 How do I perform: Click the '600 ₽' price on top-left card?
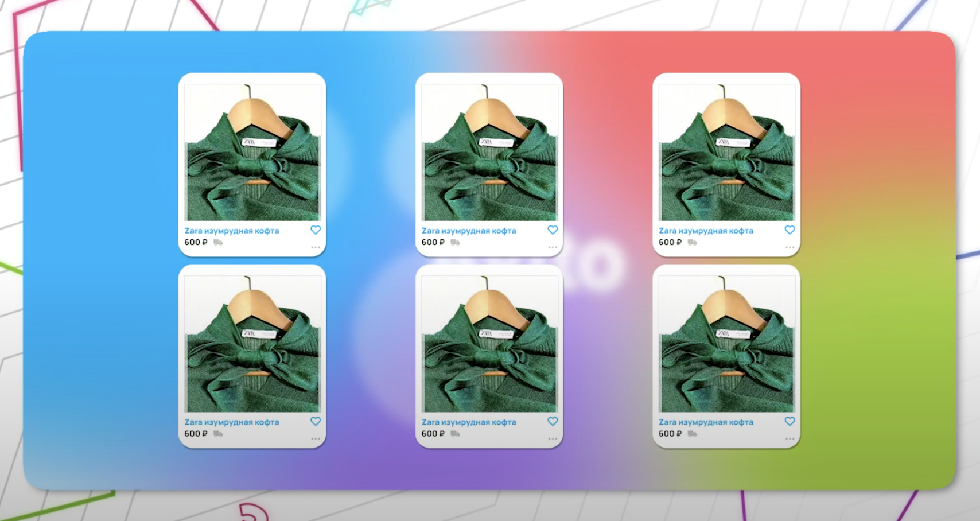pyautogui.click(x=196, y=242)
